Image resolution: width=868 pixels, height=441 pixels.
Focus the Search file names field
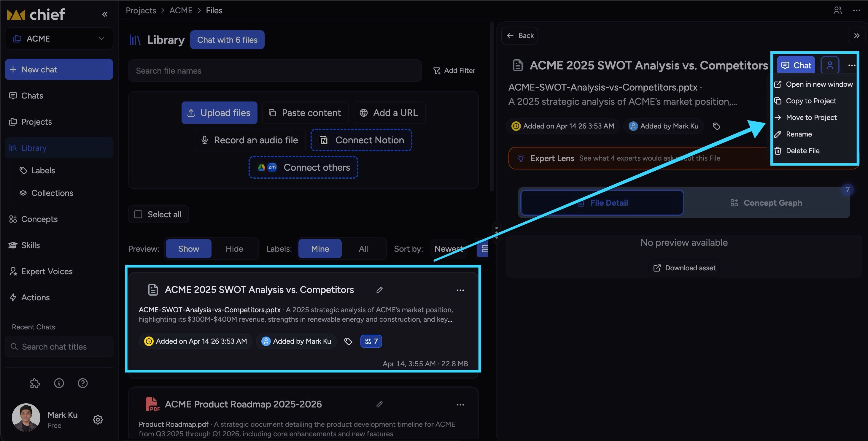[x=275, y=71]
